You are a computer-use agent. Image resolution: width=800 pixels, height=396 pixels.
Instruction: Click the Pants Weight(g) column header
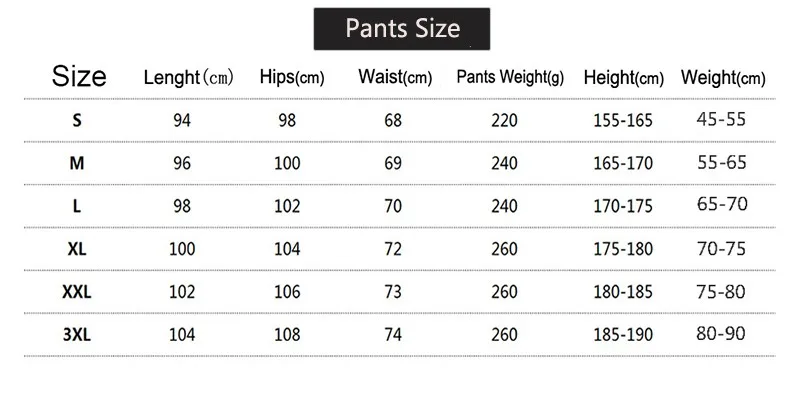510,77
